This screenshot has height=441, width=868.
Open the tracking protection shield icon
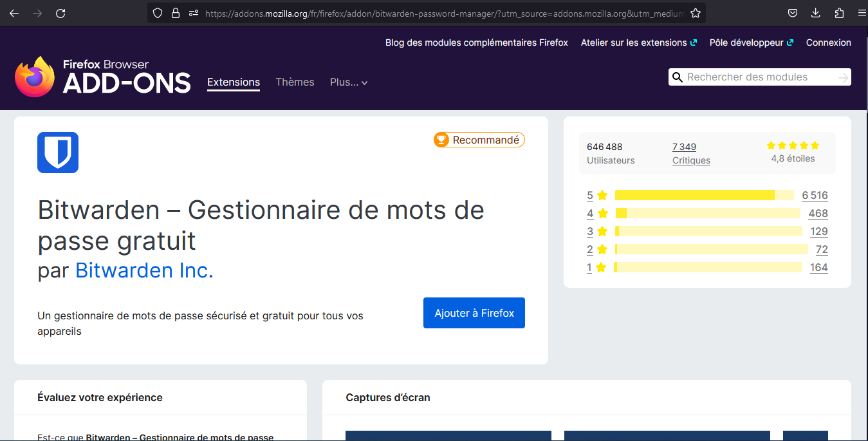pos(158,13)
